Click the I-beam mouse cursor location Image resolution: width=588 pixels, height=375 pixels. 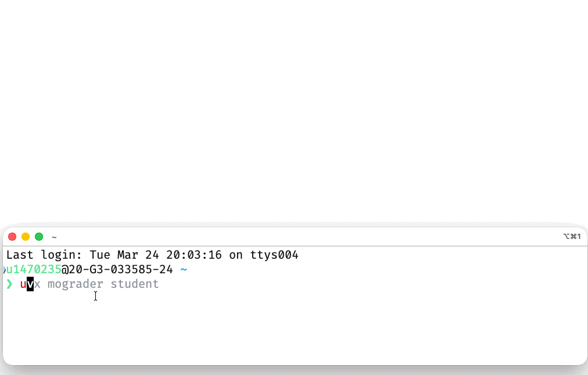[x=95, y=297]
